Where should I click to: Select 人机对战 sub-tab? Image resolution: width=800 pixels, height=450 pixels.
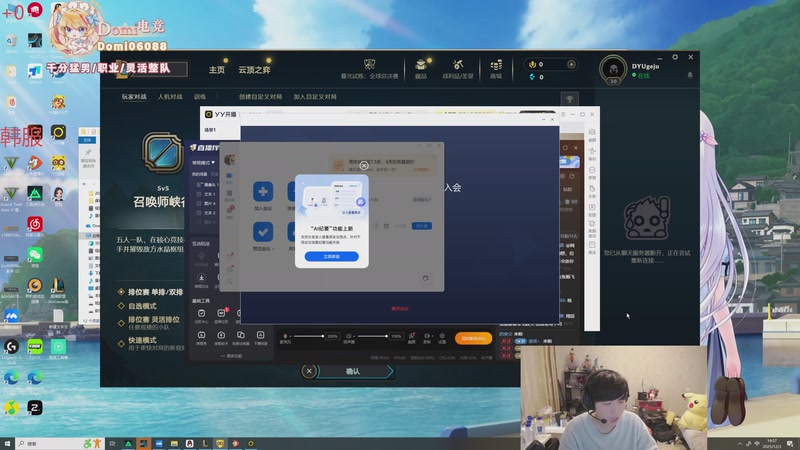[x=170, y=96]
